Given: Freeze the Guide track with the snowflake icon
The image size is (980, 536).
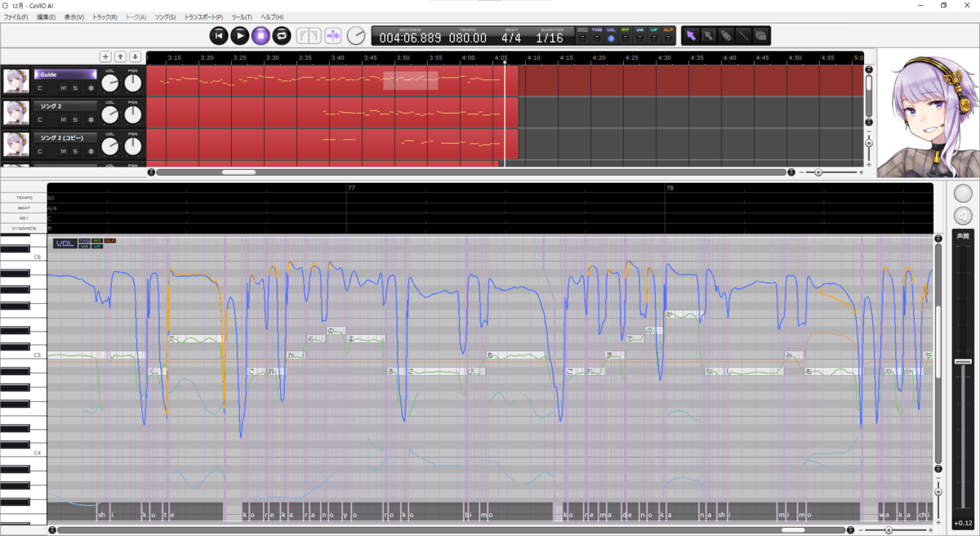Looking at the screenshot, I should (91, 88).
